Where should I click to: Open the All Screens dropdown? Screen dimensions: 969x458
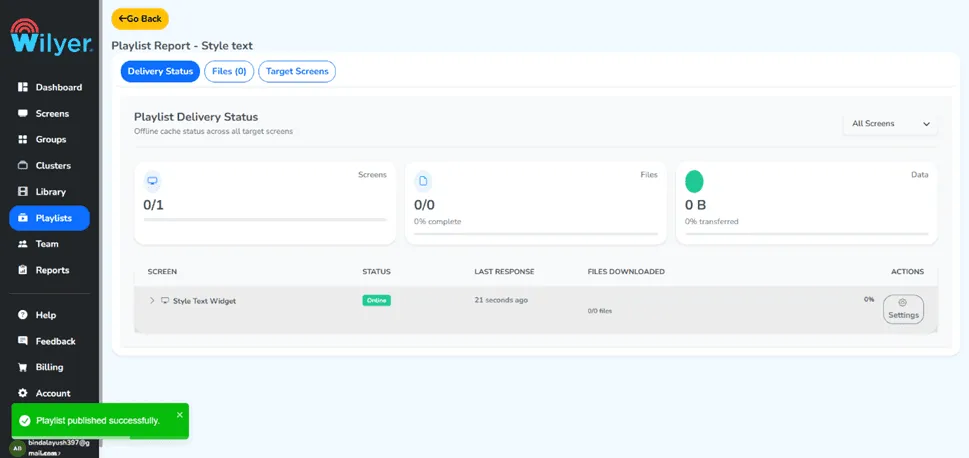890,124
